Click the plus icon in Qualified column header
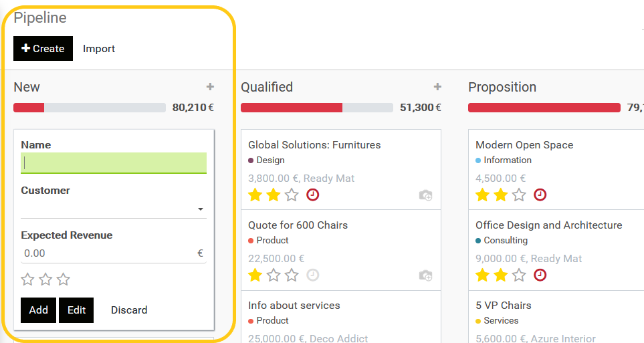 pos(437,87)
